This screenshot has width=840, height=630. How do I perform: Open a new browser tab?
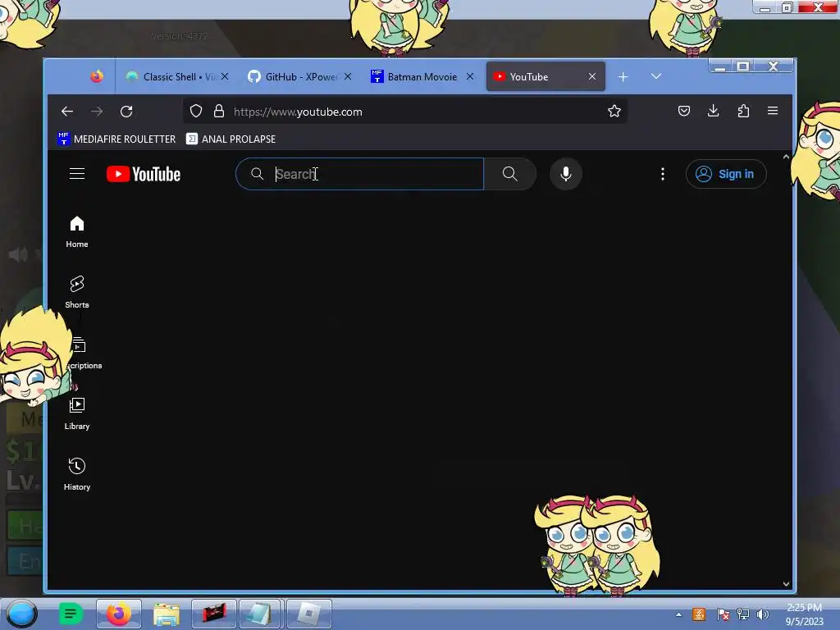[x=623, y=77]
